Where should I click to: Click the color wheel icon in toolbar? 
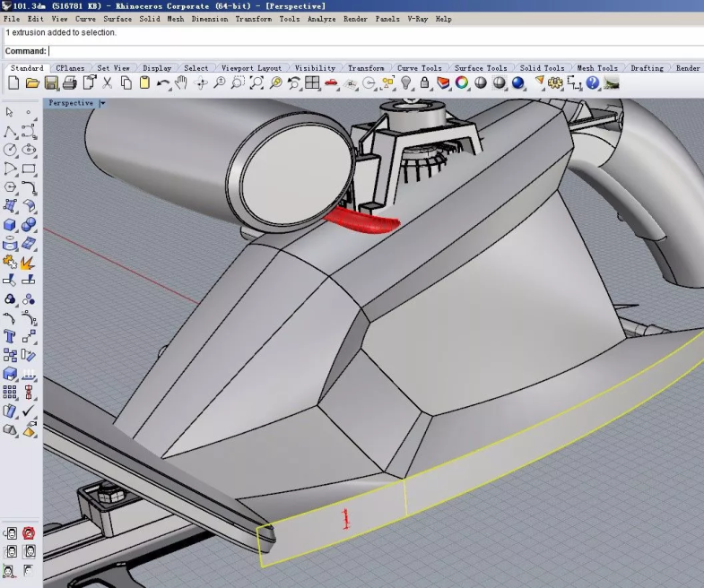click(x=462, y=82)
